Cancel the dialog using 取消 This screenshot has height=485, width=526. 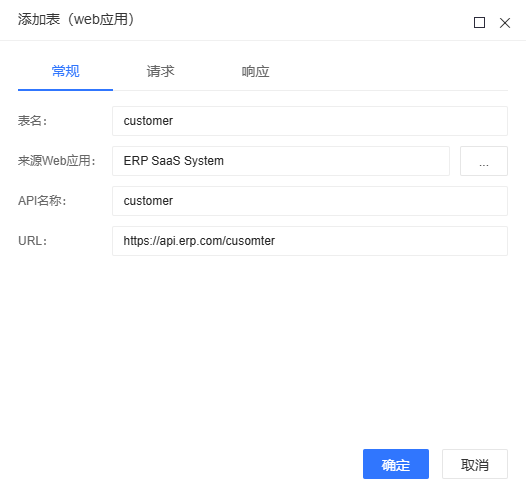(x=475, y=464)
